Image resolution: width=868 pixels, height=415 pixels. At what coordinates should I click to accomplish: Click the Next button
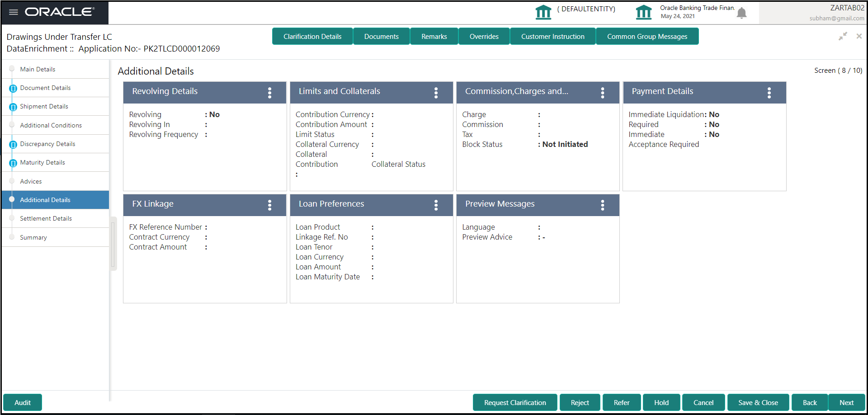click(846, 402)
